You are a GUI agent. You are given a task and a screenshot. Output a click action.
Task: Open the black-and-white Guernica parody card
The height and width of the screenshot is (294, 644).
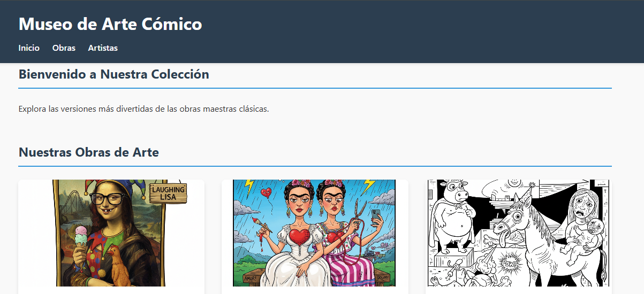click(x=519, y=236)
